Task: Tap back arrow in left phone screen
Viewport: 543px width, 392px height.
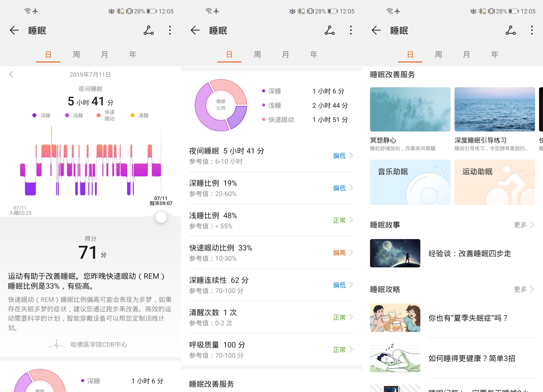Action: 14,30
